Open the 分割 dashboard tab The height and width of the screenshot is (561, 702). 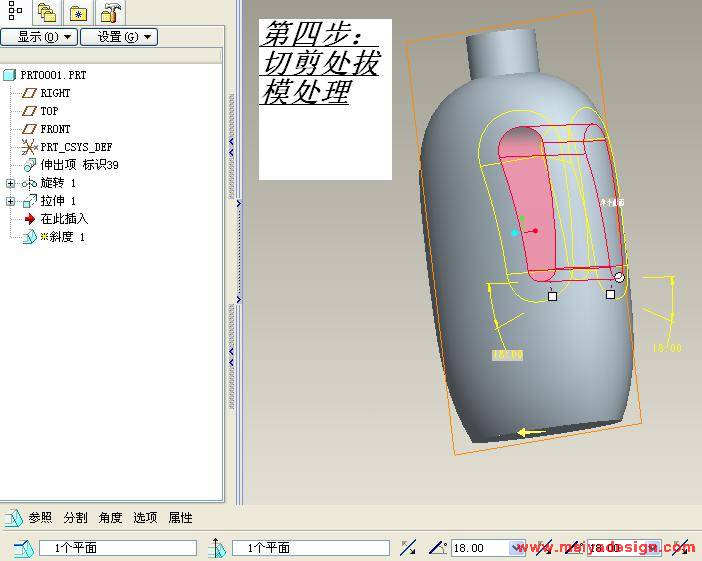pyautogui.click(x=75, y=518)
